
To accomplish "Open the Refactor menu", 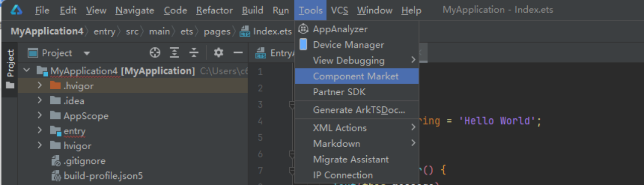I will click(x=214, y=10).
